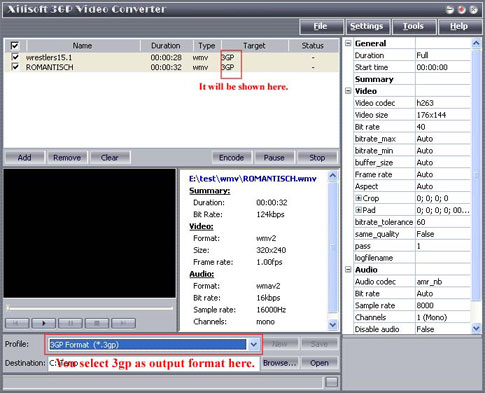Open the File menu
This screenshot has width=485, height=393.
(x=321, y=26)
